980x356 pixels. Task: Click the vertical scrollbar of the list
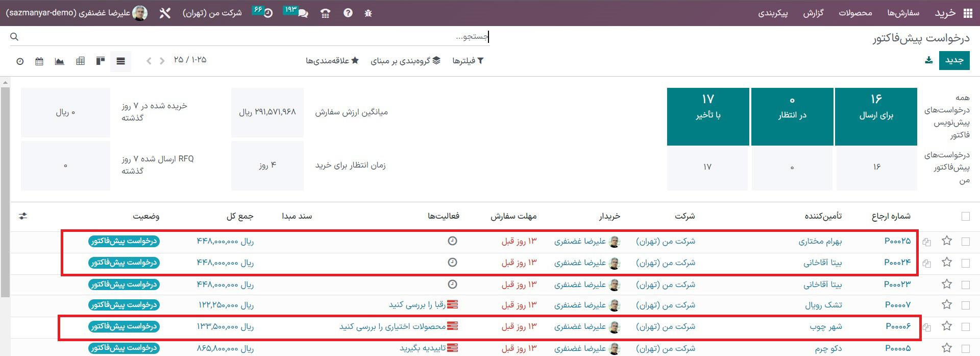click(5, 192)
